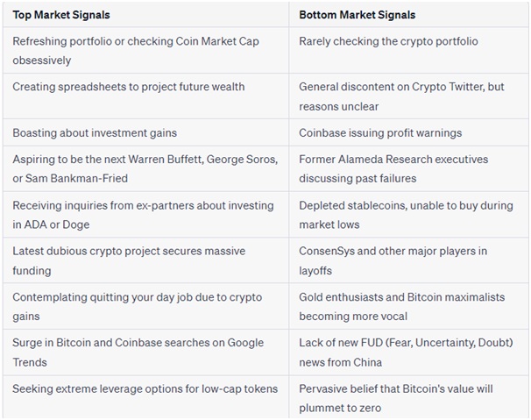Select the Seeking extreme leverage options cell
The width and height of the screenshot is (531, 420).
point(145,397)
